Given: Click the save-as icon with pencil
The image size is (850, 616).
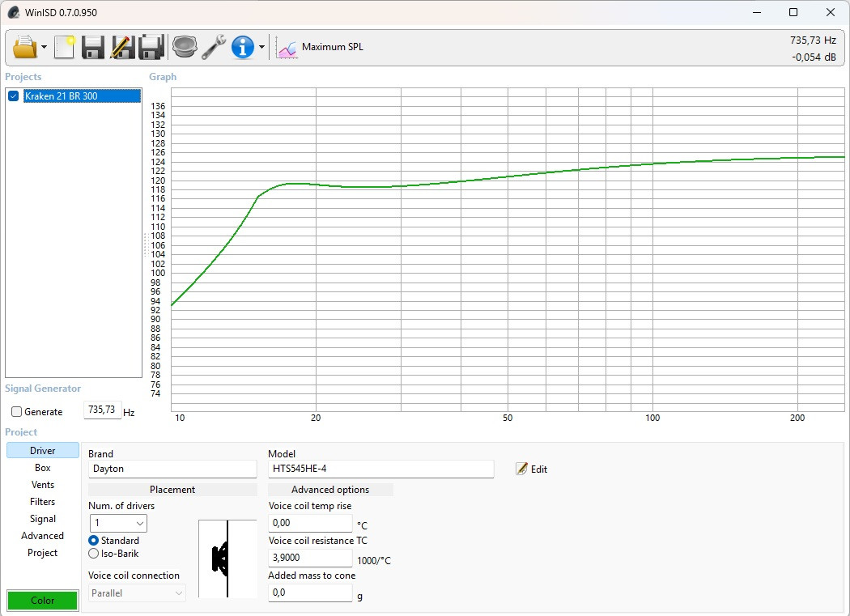Looking at the screenshot, I should pyautogui.click(x=122, y=47).
